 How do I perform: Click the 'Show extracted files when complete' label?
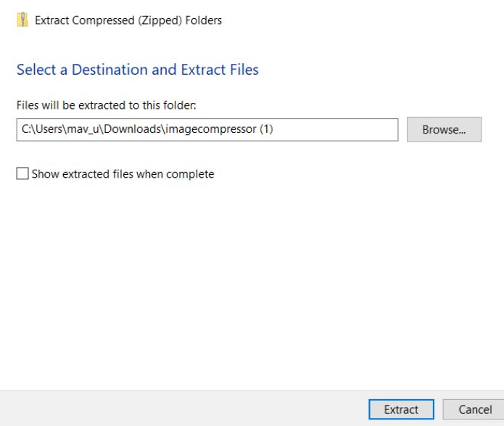click(123, 174)
